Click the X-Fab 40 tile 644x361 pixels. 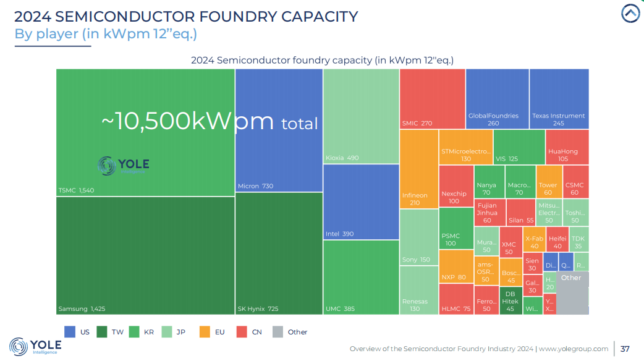point(535,239)
